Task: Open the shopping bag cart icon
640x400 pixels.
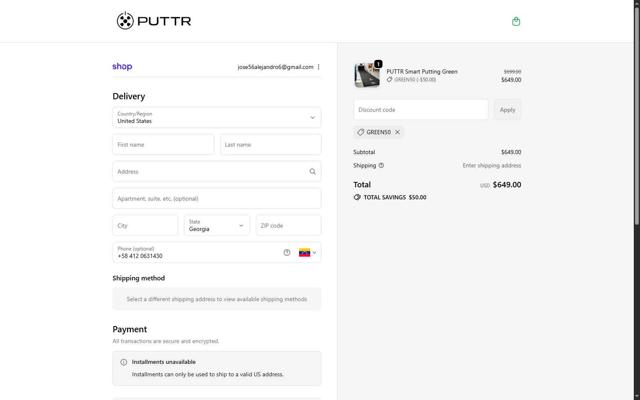Action: 516,21
